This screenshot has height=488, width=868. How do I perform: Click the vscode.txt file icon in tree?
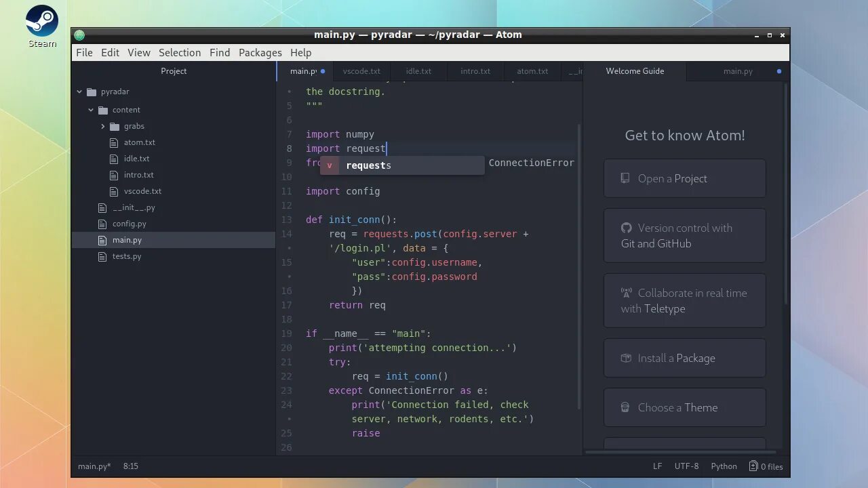point(115,191)
